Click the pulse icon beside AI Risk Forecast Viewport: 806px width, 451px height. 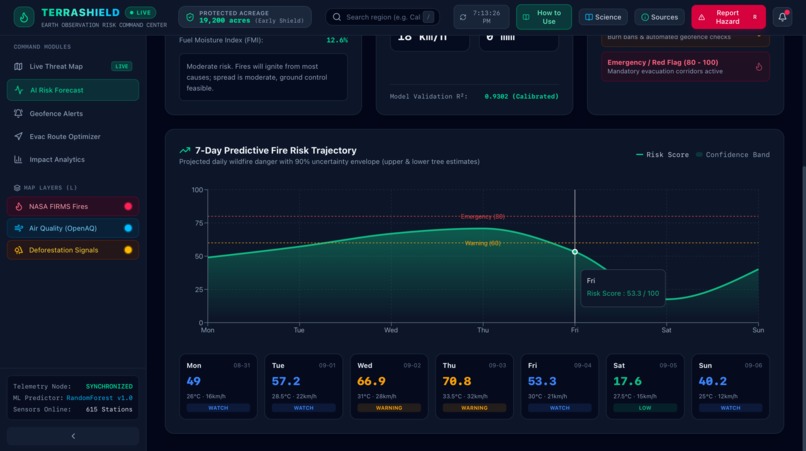pos(19,90)
